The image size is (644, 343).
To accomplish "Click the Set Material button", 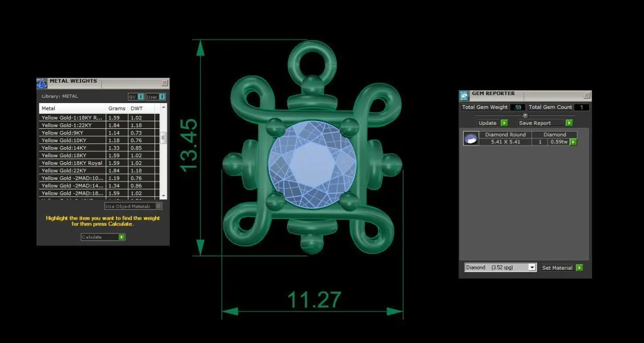I will tap(561, 267).
